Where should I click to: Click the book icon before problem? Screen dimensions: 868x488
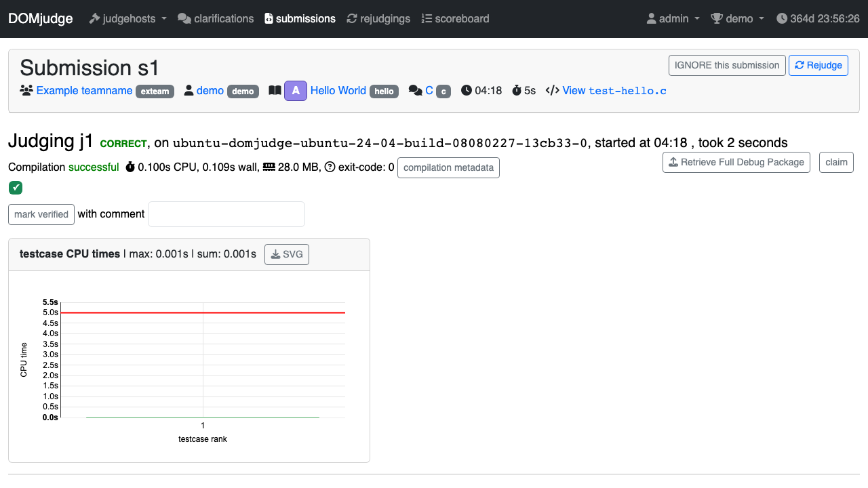(x=275, y=90)
